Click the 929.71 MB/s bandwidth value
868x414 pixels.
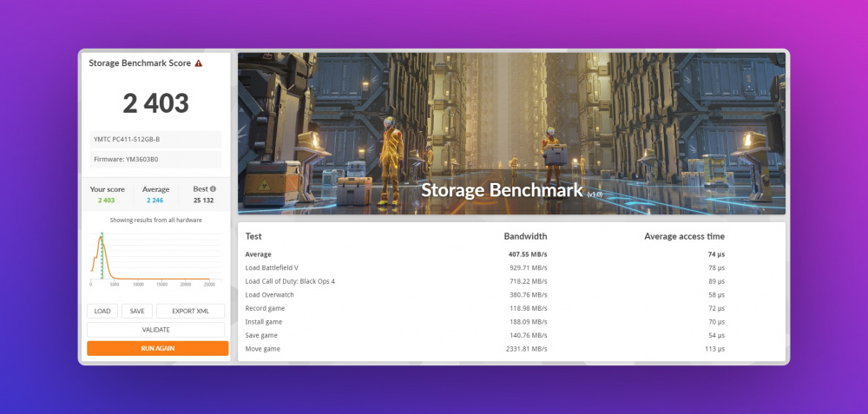(x=528, y=268)
